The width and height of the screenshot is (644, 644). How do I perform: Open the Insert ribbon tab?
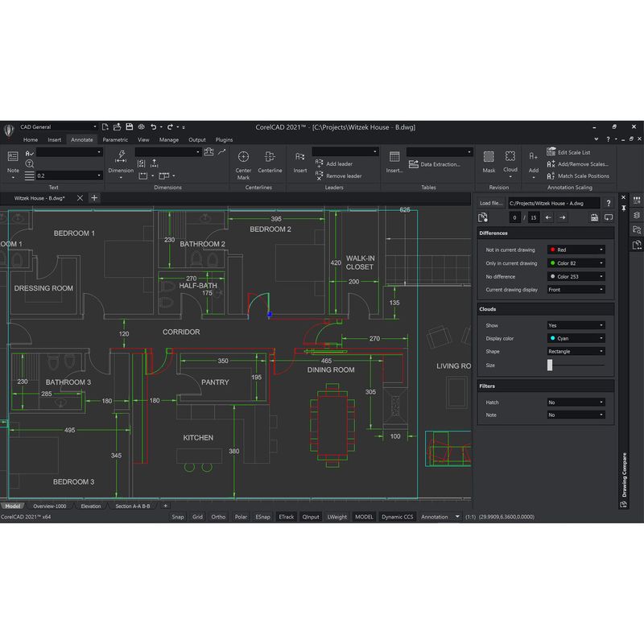pyautogui.click(x=54, y=139)
